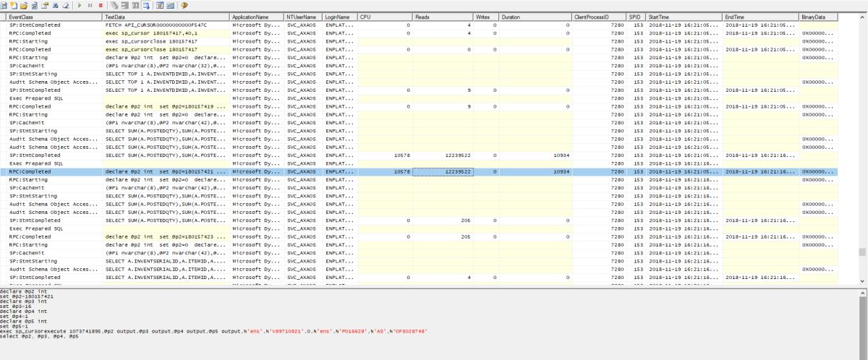Image resolution: width=868 pixels, height=360 pixels.
Task: Click the Open Trace Table icon
Action: [34, 5]
